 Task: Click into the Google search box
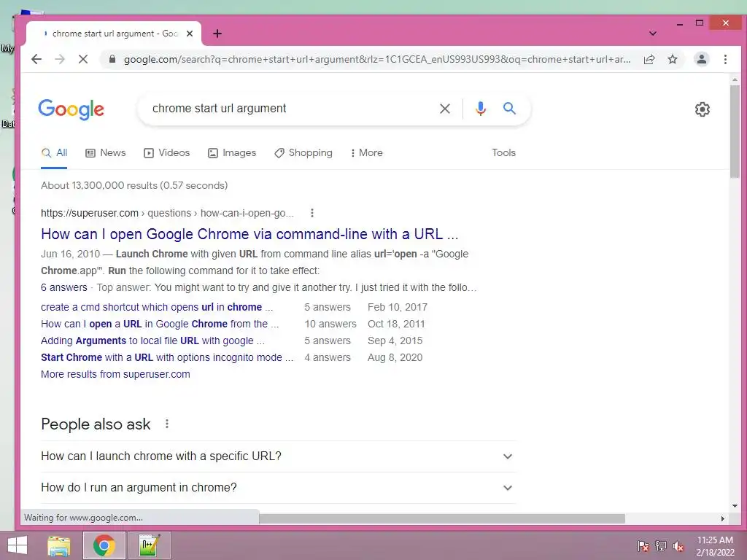[x=290, y=109]
